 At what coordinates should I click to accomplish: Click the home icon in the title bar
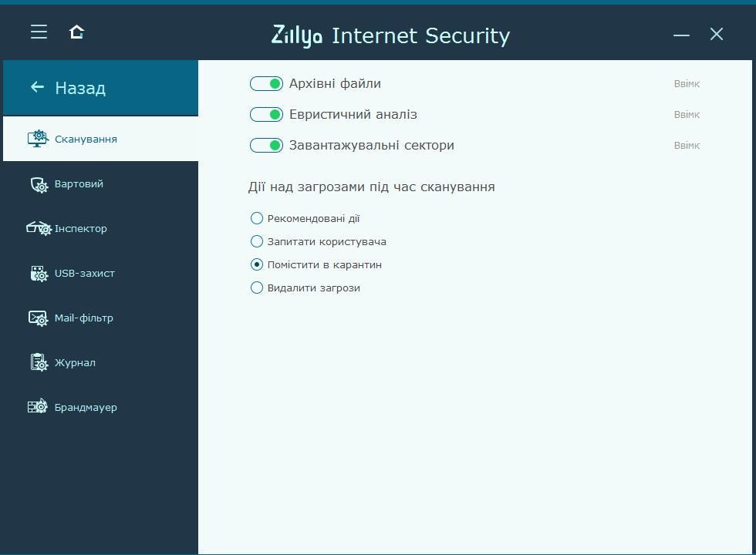pos(75,32)
